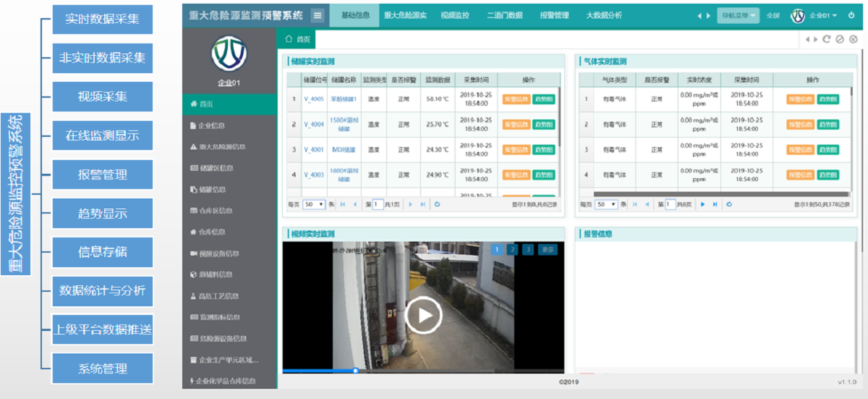Image resolution: width=868 pixels, height=399 pixels.
Task: Click 趋势图 in gas row 2
Action: pyautogui.click(x=828, y=125)
